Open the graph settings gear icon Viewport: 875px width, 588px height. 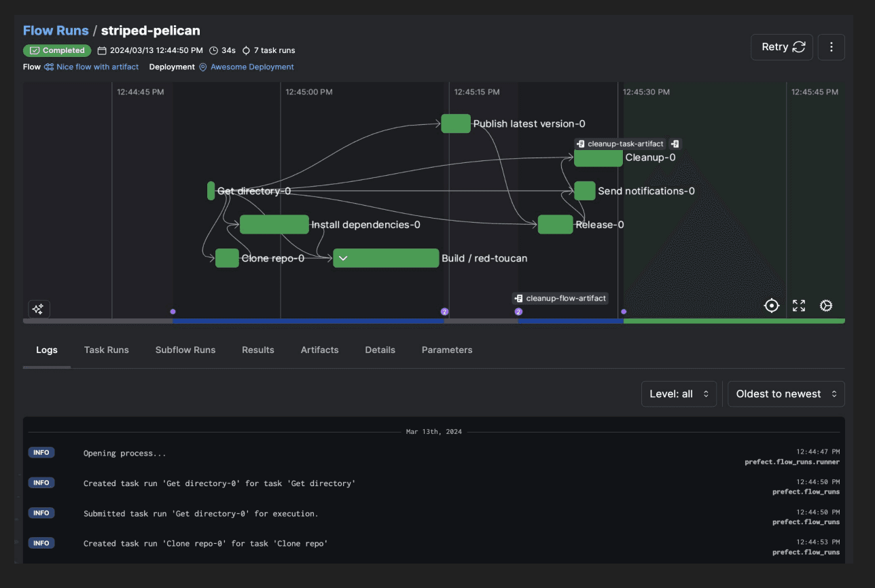[x=826, y=306]
